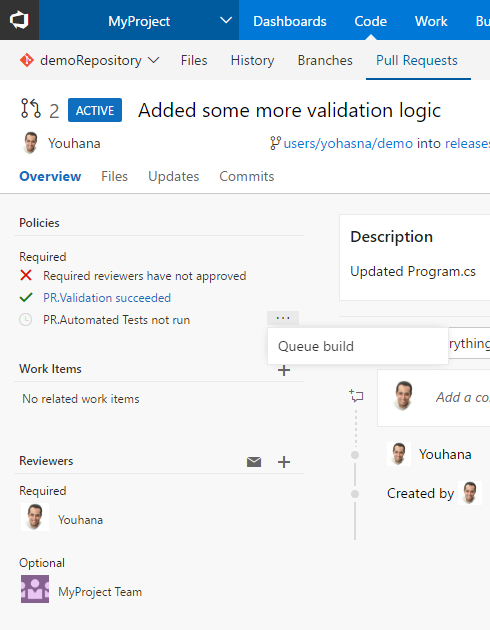Open the PR.Validation succeeded link
This screenshot has width=490, height=630.
(x=107, y=298)
